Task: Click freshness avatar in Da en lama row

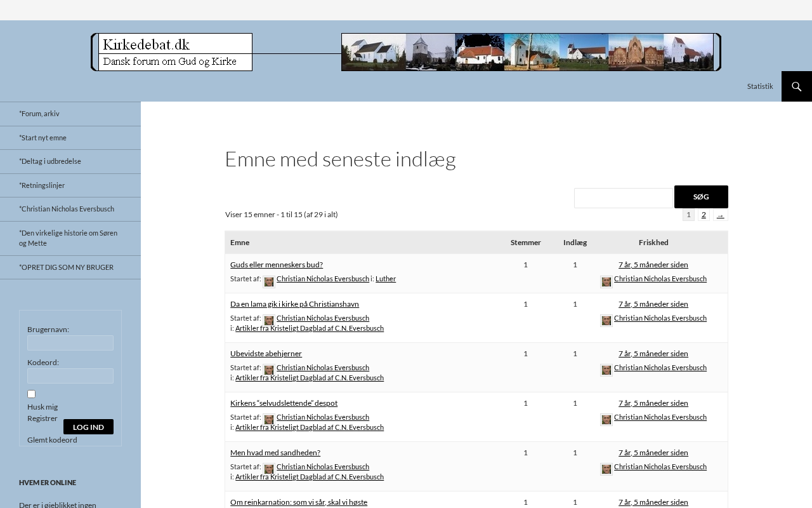Action: coord(606,321)
